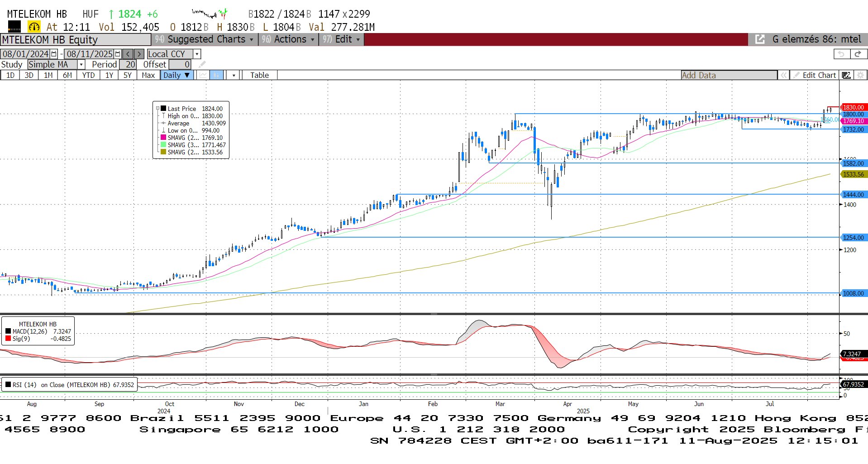
Task: Click the 1444.00 horizontal line price label
Action: coord(854,195)
